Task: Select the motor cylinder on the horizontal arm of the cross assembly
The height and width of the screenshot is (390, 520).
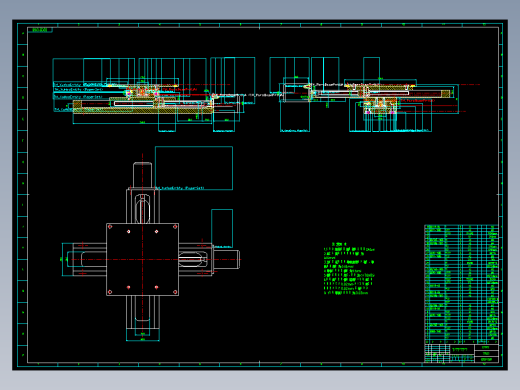Action: [226, 259]
